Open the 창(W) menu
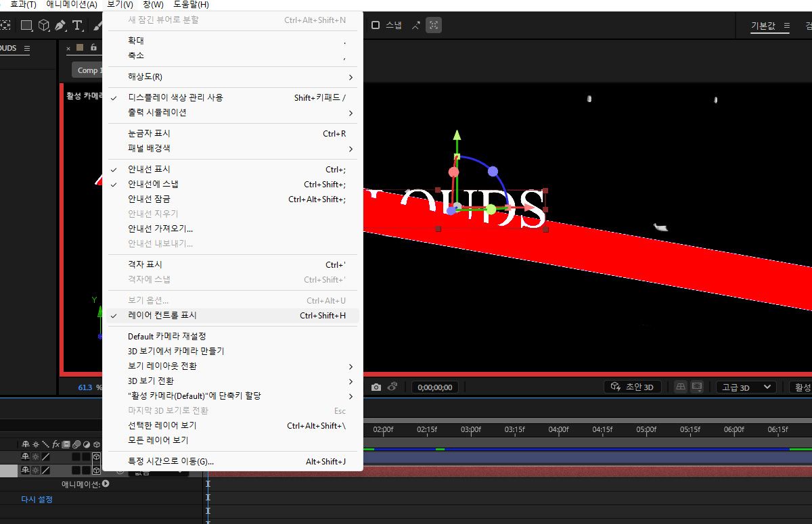The height and width of the screenshot is (524, 812). [154, 4]
